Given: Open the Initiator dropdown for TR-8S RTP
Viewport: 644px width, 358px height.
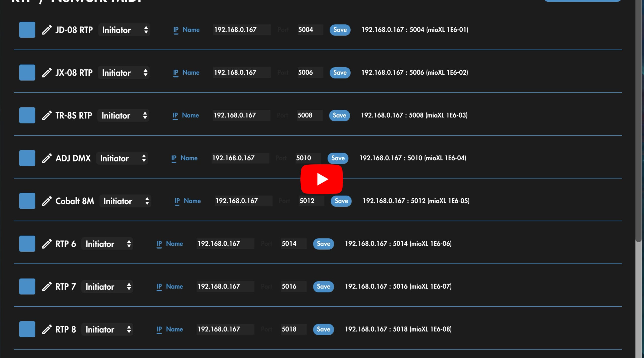Looking at the screenshot, I should click(123, 115).
